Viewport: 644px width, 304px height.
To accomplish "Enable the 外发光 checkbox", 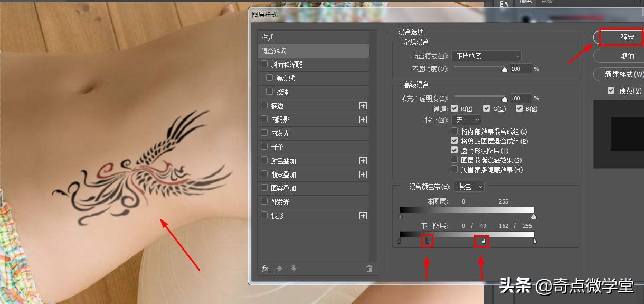I will click(x=264, y=201).
